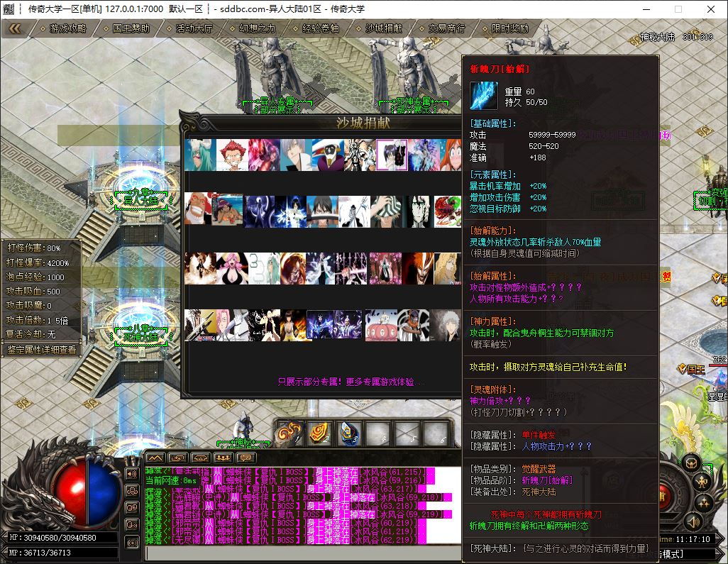Open the 活动大厅 menu
728x564 pixels.
pyautogui.click(x=190, y=29)
